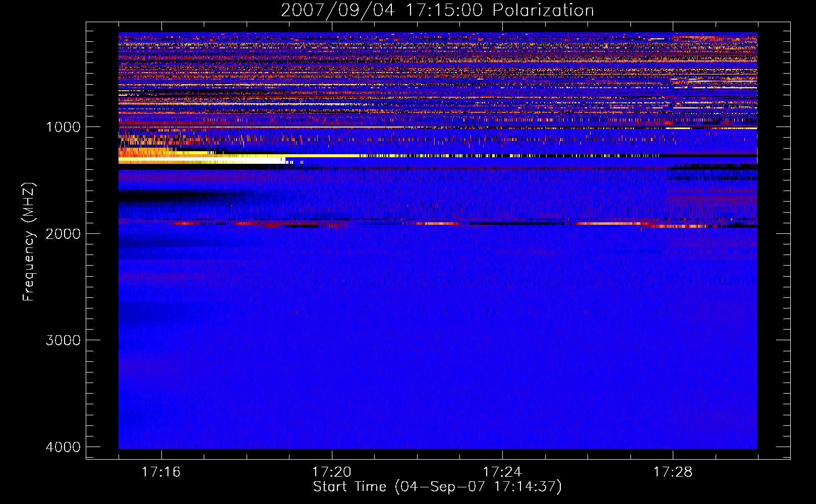Viewport: 816px width, 504px height.
Task: Click the 17:24 time tick label
Action: coord(502,472)
